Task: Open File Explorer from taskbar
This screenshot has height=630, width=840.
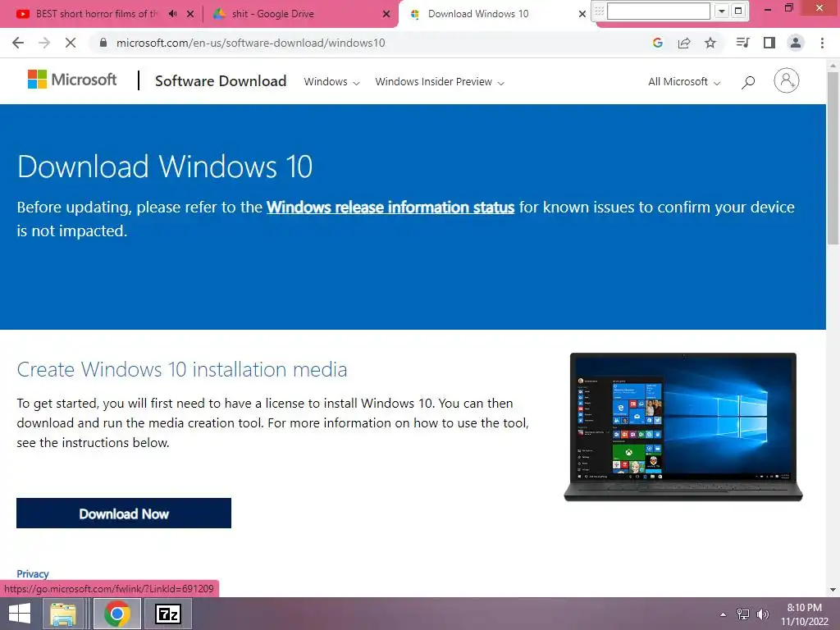Action: point(63,614)
